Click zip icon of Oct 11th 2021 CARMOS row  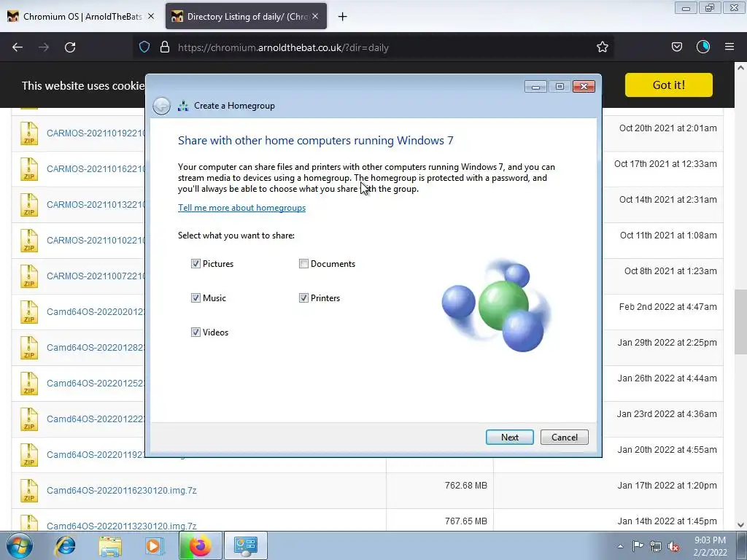tap(29, 241)
